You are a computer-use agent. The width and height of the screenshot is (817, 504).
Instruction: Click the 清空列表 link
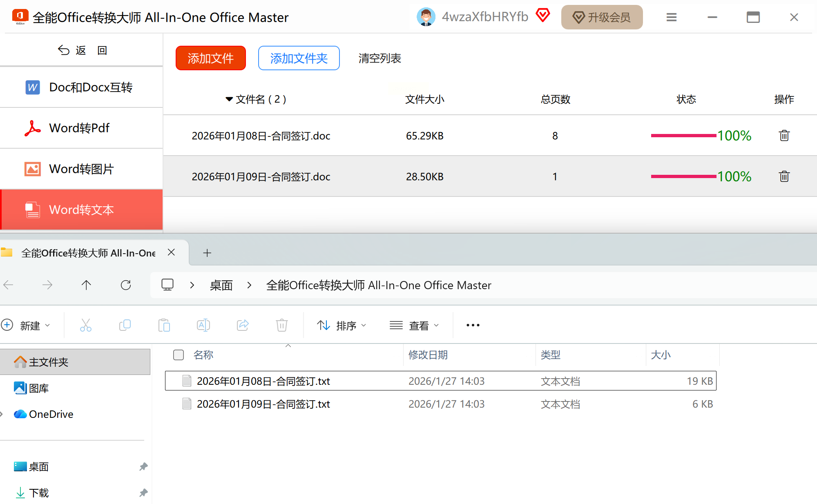pyautogui.click(x=379, y=58)
